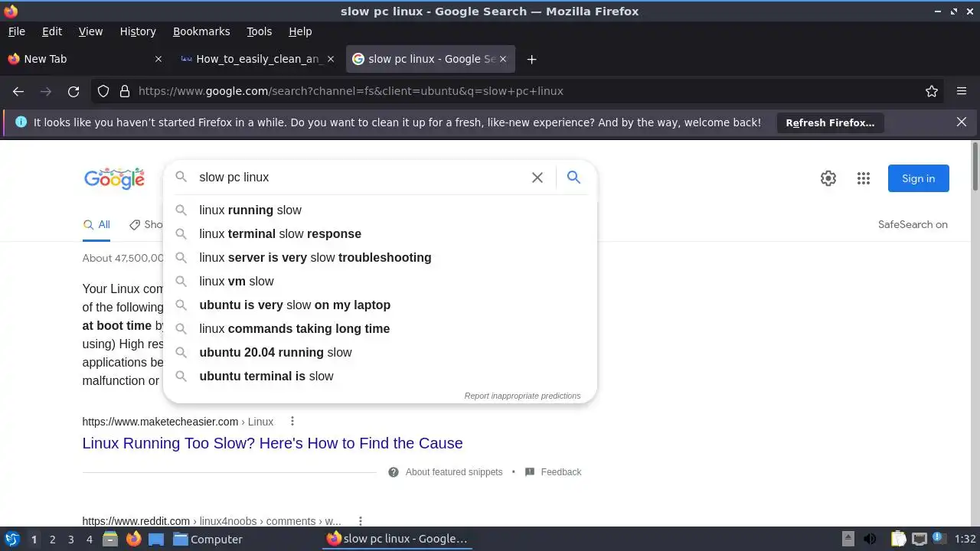Open the Edit menu

52,31
